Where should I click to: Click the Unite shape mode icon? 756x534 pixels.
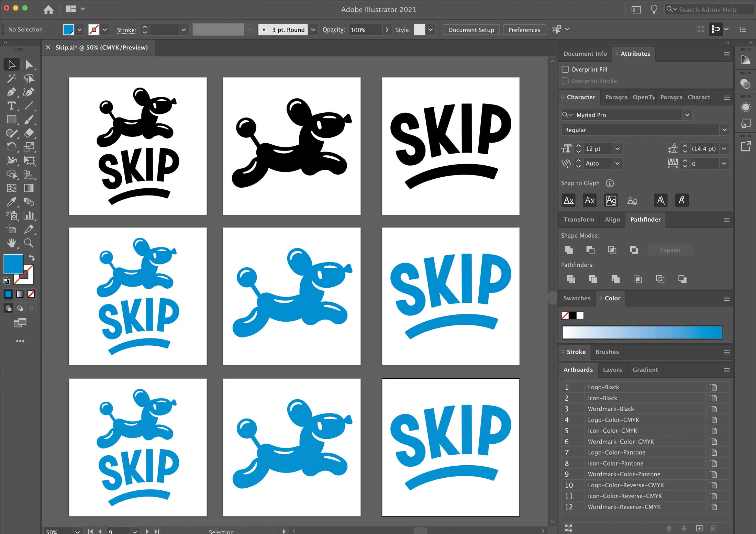click(x=569, y=250)
